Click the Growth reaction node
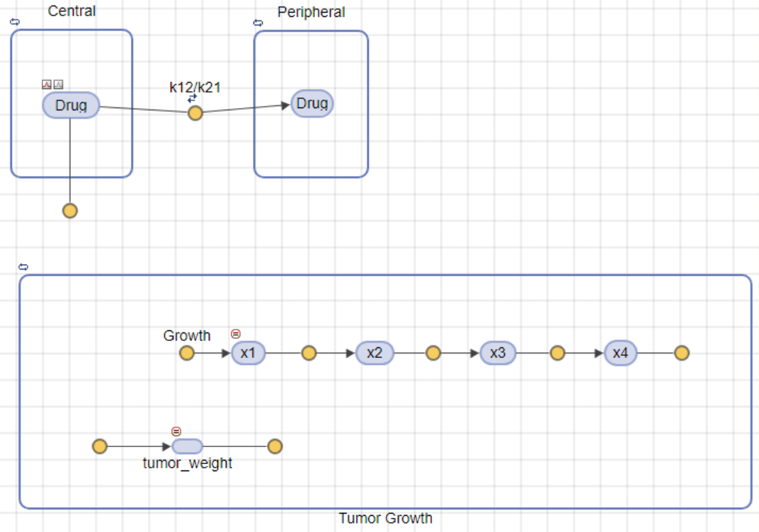This screenshot has height=532, width=759. [x=187, y=353]
